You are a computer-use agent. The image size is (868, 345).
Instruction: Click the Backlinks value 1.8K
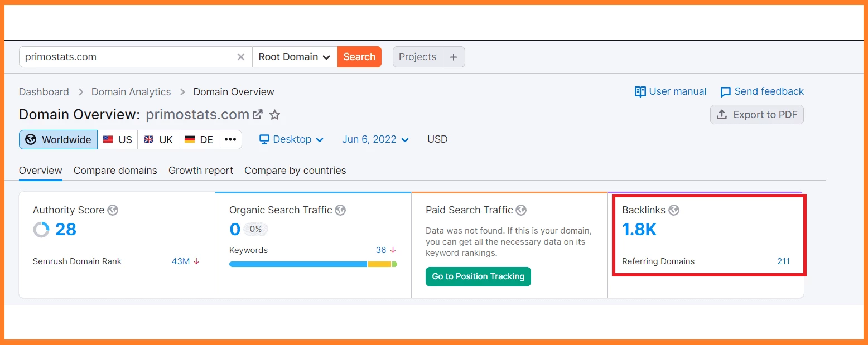coord(639,230)
